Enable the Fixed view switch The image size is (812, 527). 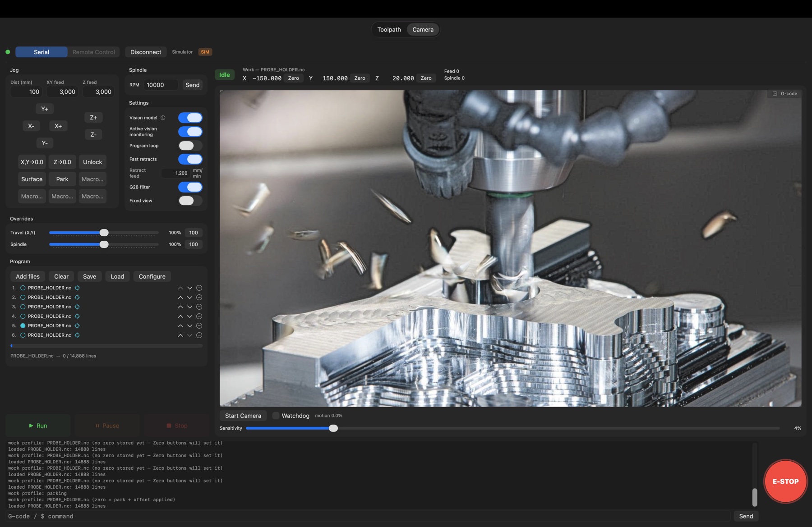(x=190, y=201)
